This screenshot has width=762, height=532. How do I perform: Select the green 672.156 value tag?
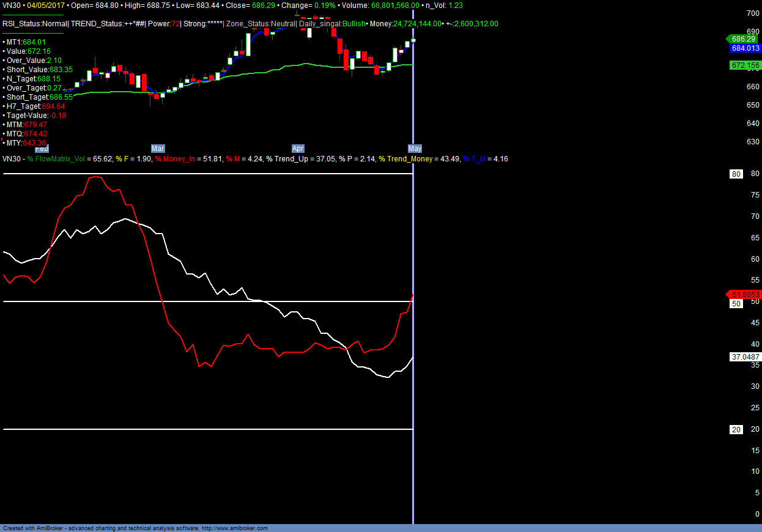pos(744,65)
